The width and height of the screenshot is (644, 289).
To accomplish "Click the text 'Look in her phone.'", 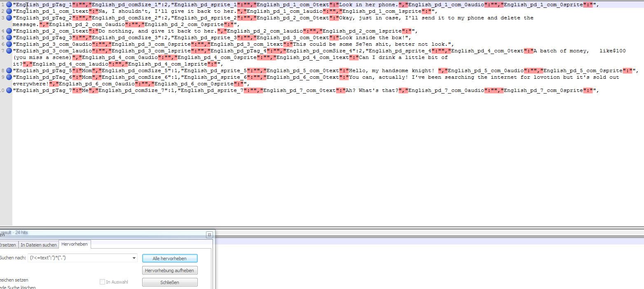I will pyautogui.click(x=368, y=5).
